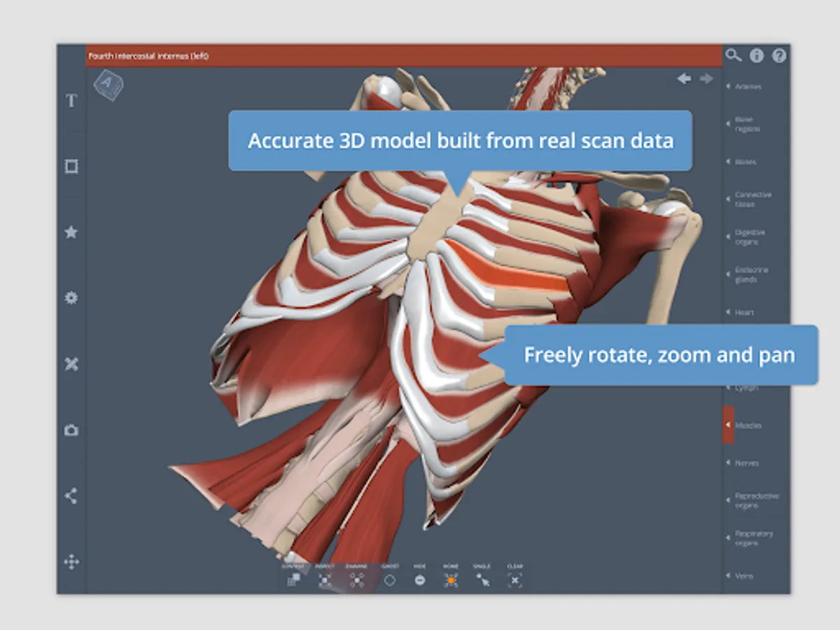840x630 pixels.
Task: Open favorites via the star icon
Action: pos(71,232)
